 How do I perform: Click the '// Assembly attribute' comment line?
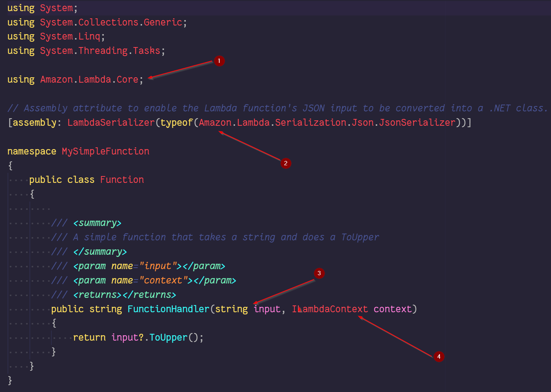click(x=277, y=108)
